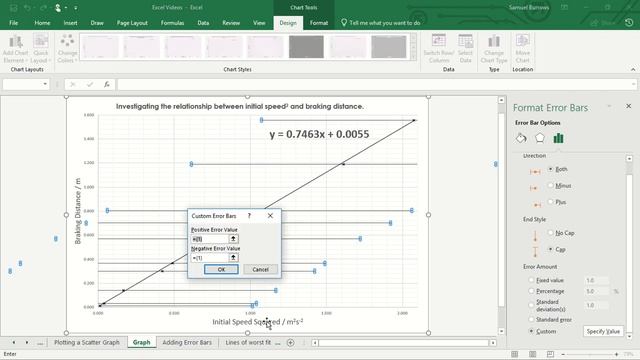
Task: Select Custom error amount option
Action: click(531, 331)
